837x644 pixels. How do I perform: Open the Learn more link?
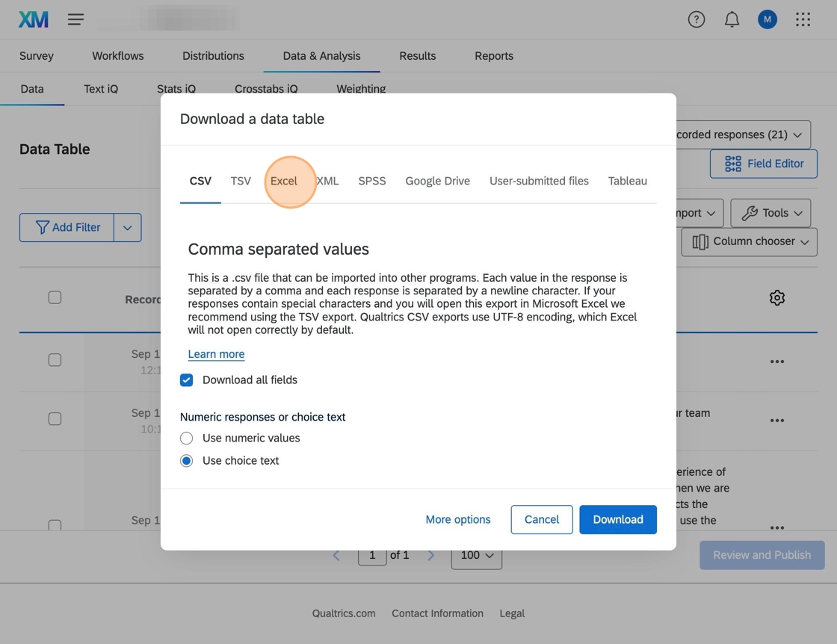(x=216, y=354)
